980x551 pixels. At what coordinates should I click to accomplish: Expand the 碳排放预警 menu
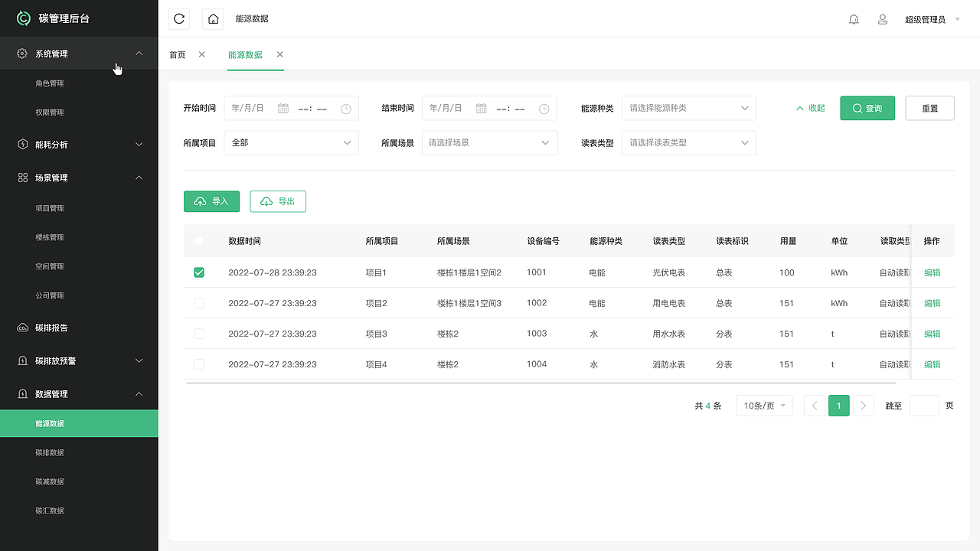coord(139,360)
